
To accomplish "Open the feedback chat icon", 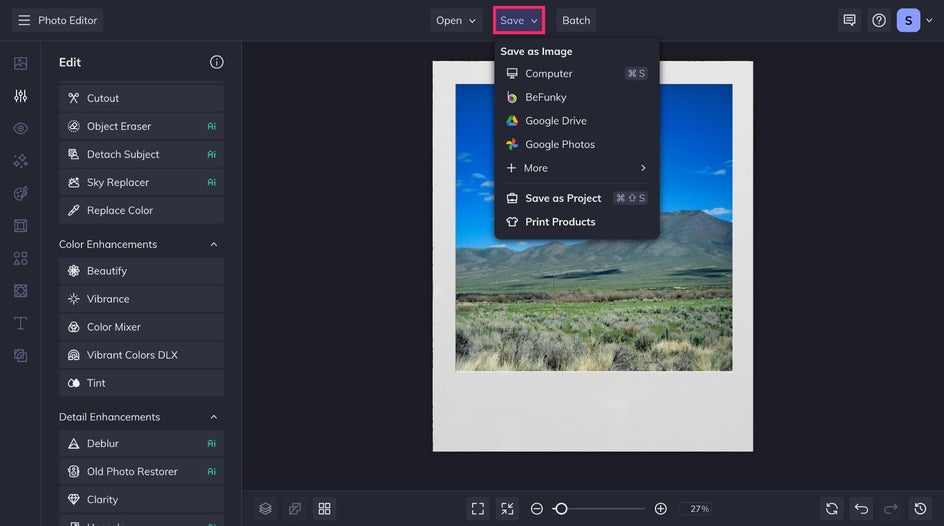I will tap(849, 20).
